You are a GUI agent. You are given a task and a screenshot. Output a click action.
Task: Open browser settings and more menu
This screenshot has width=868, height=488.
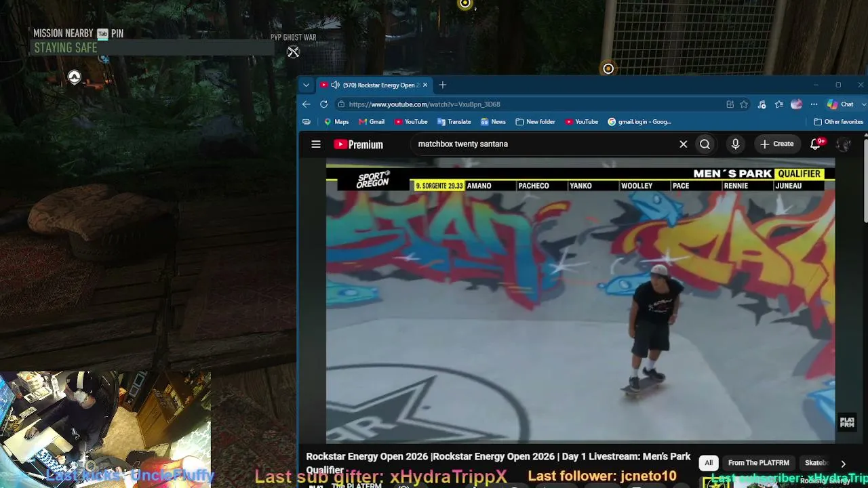click(814, 104)
